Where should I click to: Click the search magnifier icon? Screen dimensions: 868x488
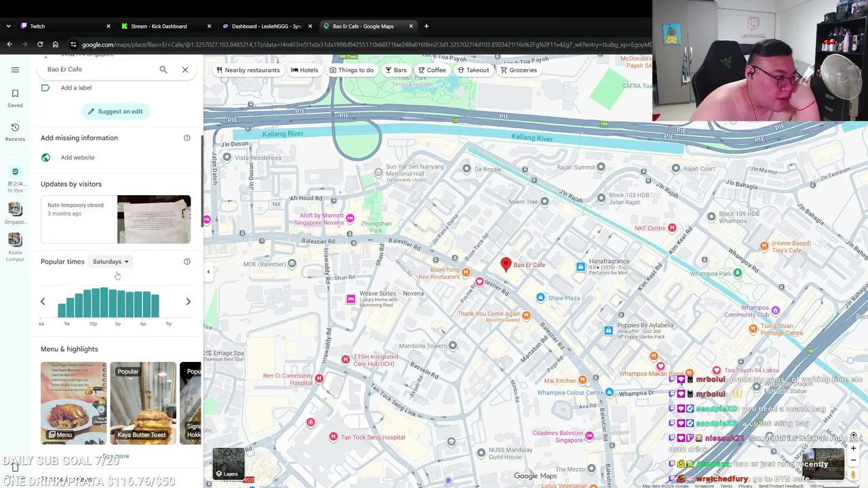pyautogui.click(x=163, y=69)
